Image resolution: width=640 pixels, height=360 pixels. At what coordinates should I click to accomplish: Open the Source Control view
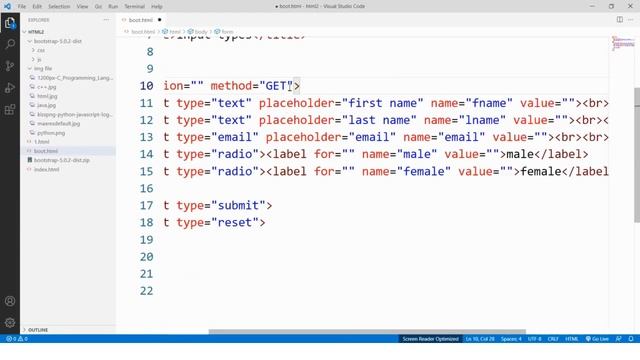click(x=10, y=66)
